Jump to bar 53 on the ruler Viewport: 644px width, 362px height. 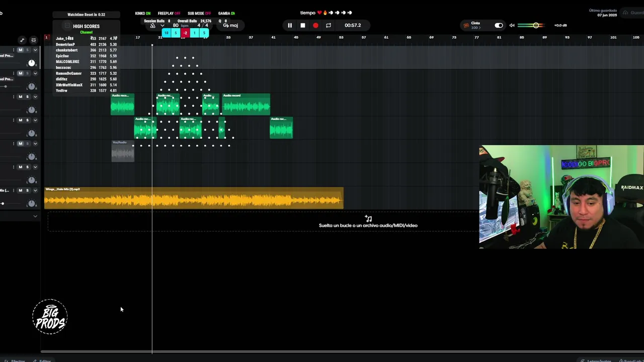[x=341, y=37]
